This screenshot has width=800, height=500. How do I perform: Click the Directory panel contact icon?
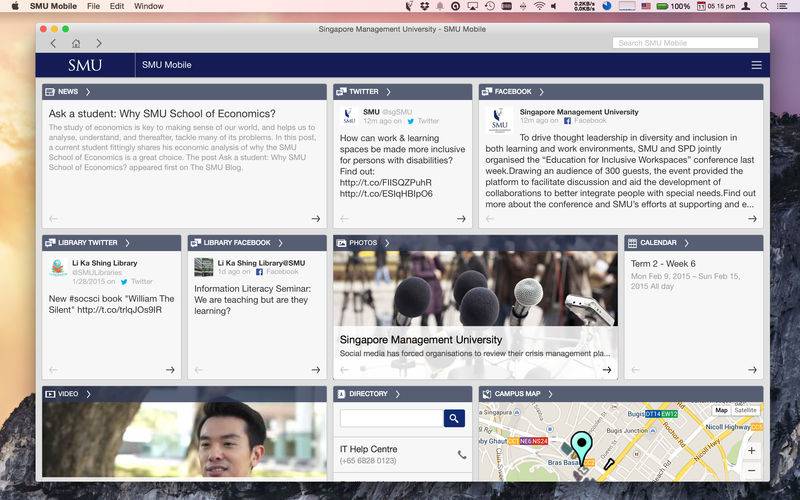tap(341, 394)
